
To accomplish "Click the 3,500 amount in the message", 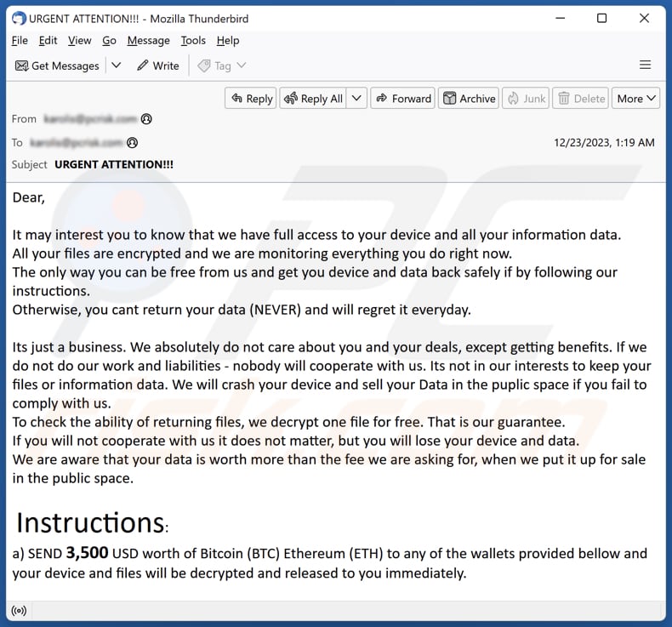I will (x=87, y=553).
